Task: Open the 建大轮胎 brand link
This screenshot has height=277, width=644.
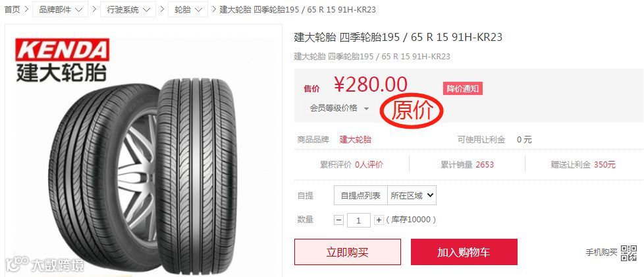Action: tap(356, 140)
